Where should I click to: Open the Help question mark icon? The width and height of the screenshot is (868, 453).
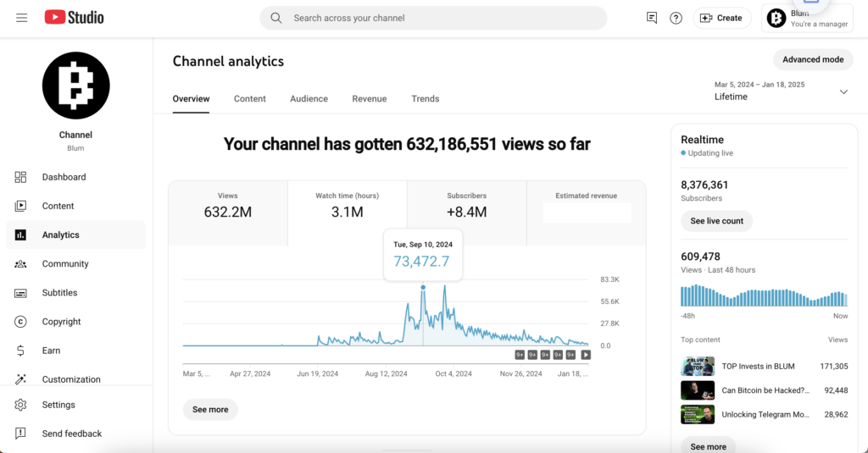676,18
